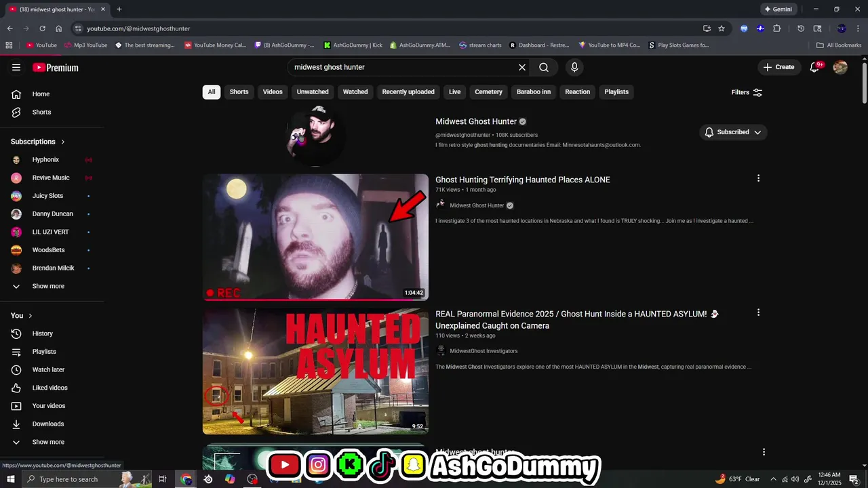Reload the page in Chrome
Screen dimensions: 868x488
(42, 28)
